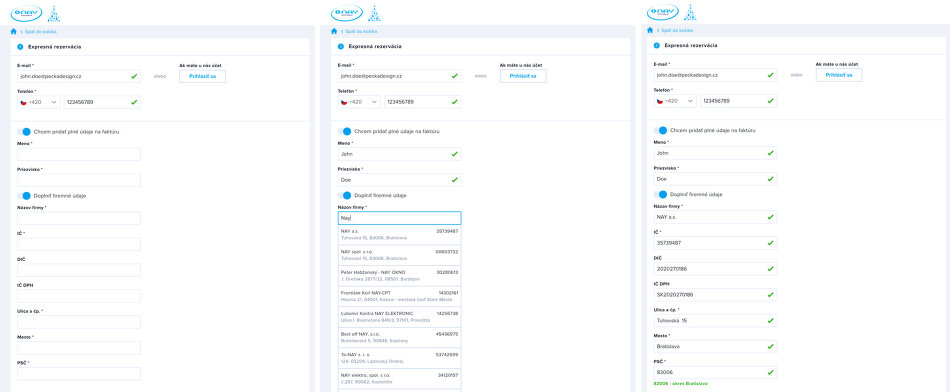The height and width of the screenshot is (392, 950).
Task: Click 'Prihlásiť sa' button in the left panel
Action: point(202,76)
